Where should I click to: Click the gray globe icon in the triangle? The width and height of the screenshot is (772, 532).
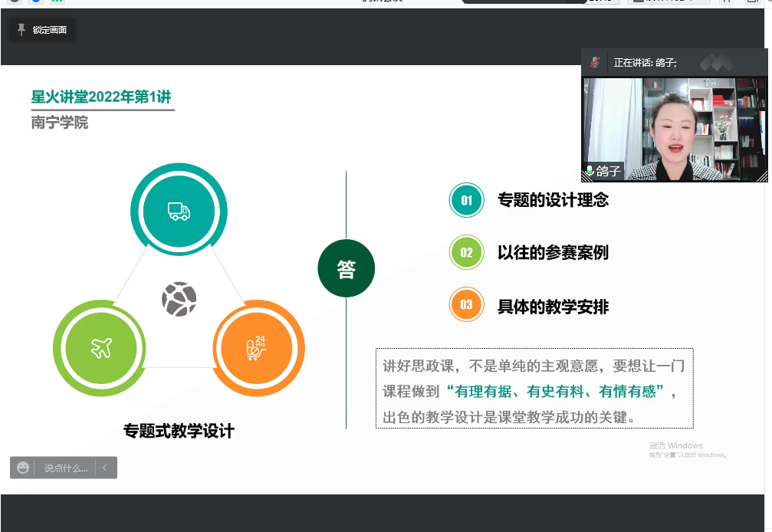(179, 299)
